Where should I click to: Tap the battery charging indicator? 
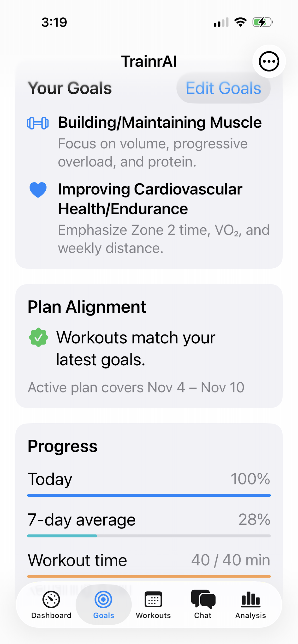tap(262, 22)
